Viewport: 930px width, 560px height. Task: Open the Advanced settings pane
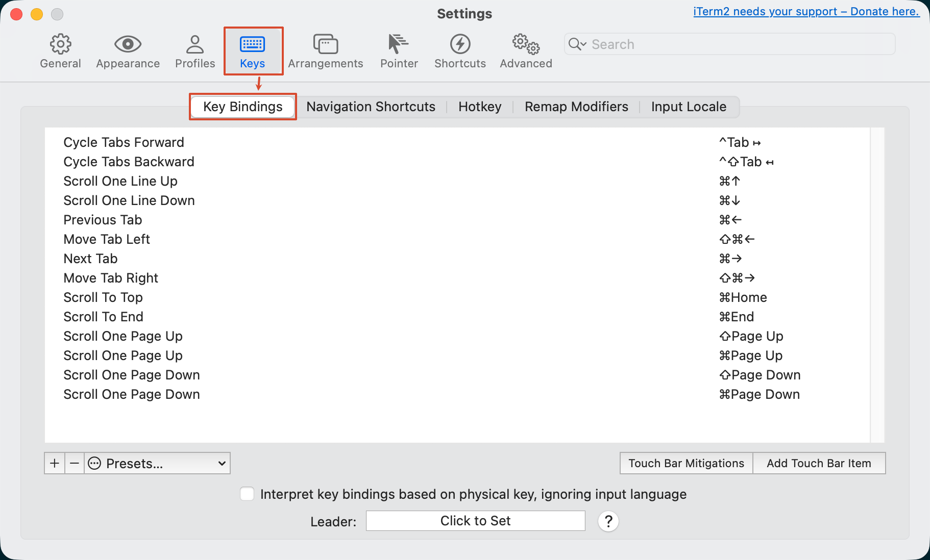click(526, 52)
